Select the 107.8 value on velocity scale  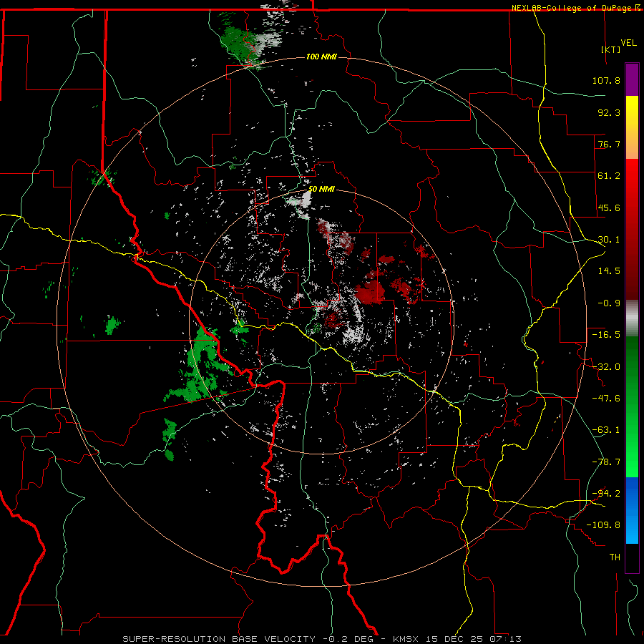[606, 80]
